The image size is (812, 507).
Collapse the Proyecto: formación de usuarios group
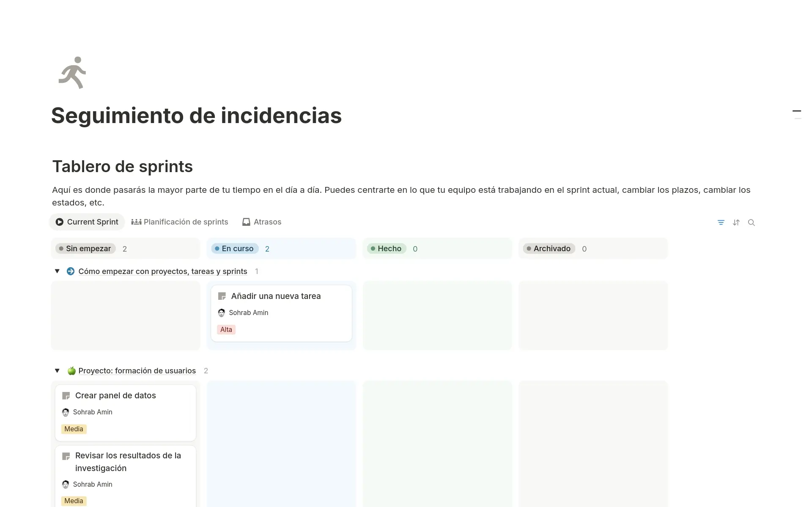click(x=57, y=370)
